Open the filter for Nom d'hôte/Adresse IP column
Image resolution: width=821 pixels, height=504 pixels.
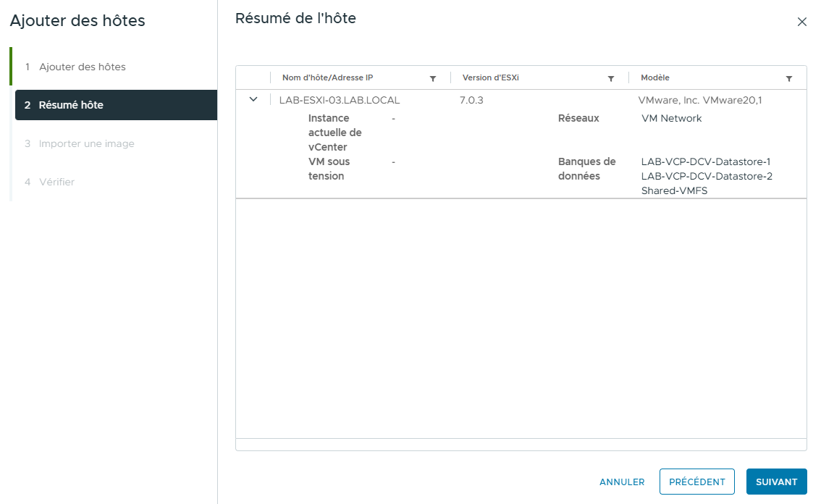pyautogui.click(x=432, y=77)
